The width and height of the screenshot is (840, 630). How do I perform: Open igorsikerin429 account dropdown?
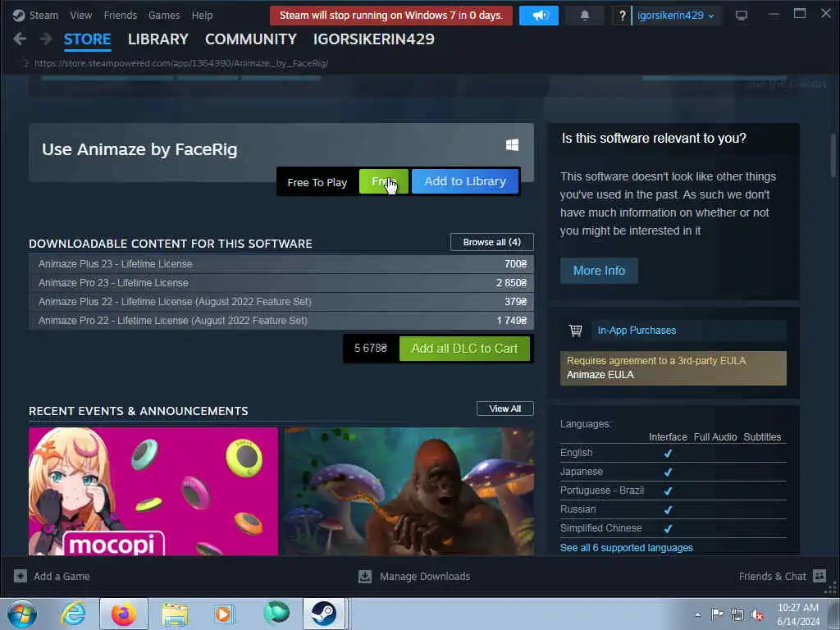pyautogui.click(x=676, y=16)
